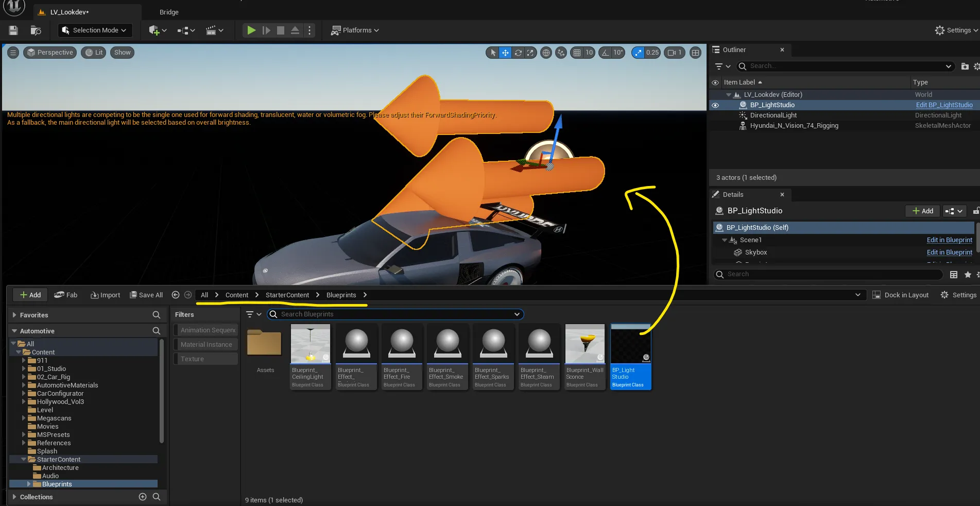Select the viewport Select mode cursor icon
The width and height of the screenshot is (980, 506).
point(493,53)
